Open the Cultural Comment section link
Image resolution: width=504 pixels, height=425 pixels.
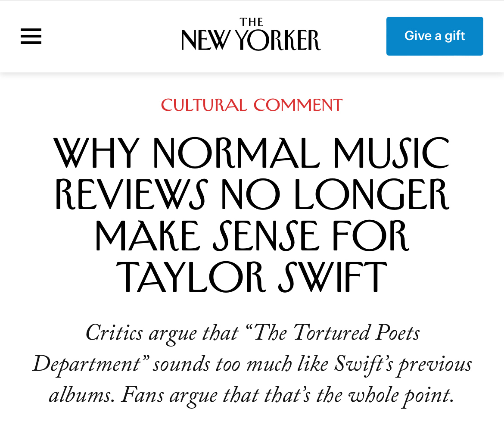click(x=252, y=105)
